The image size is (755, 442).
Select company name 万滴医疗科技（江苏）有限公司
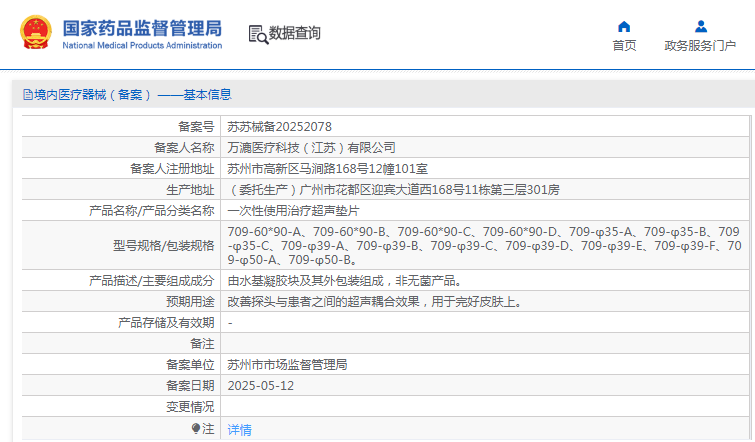pos(312,148)
